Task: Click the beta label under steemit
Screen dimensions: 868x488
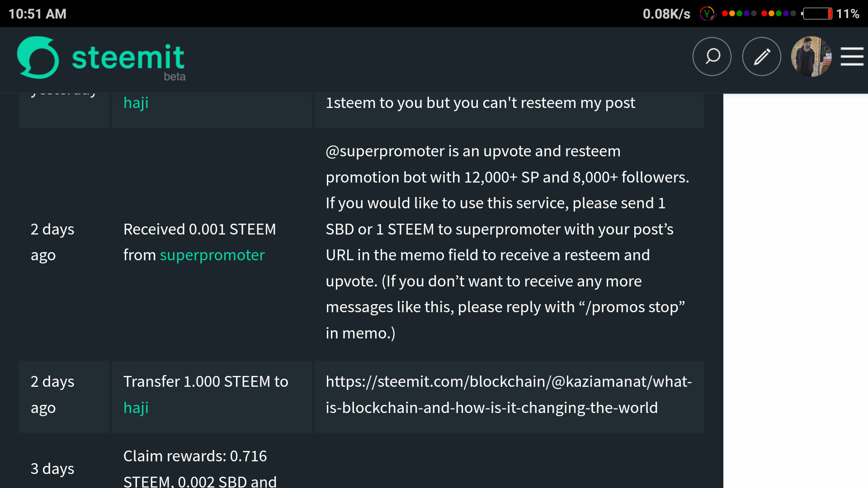Action: (x=175, y=77)
